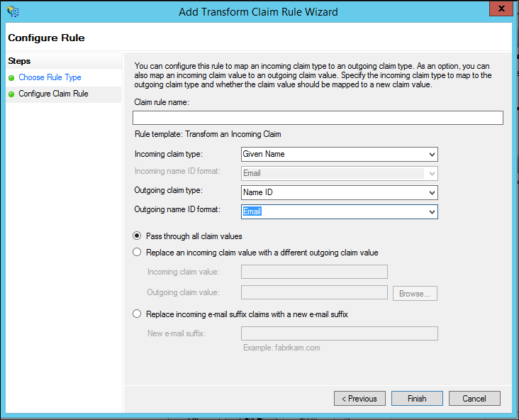Click the green bullet beside Choose Rule Type

pos(11,78)
